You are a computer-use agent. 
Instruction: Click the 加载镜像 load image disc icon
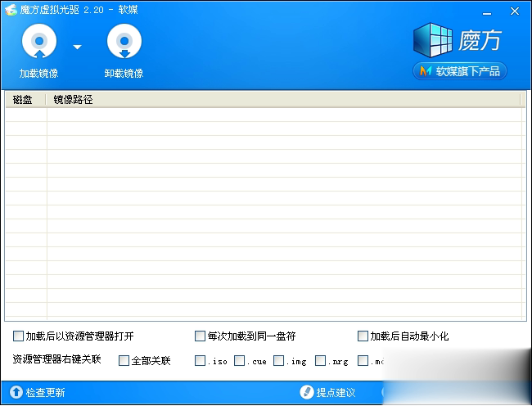coord(39,41)
